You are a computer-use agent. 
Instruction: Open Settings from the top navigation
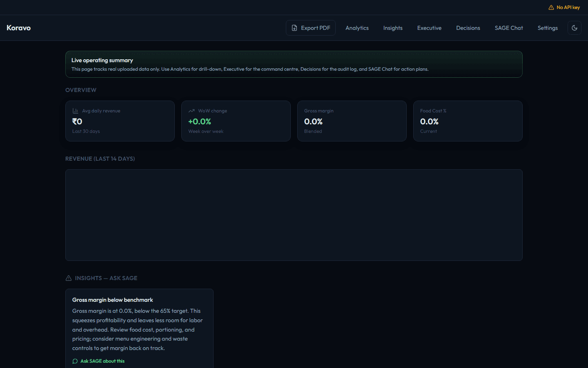548,28
